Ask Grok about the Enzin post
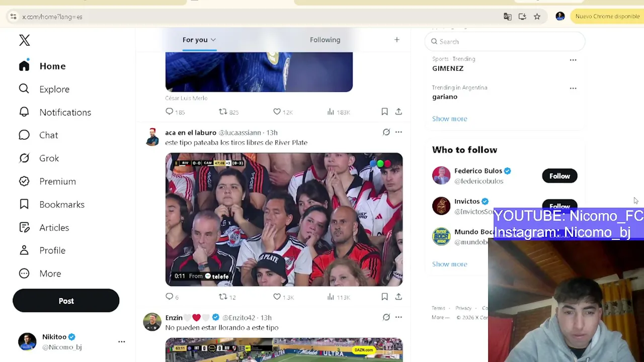 386,317
